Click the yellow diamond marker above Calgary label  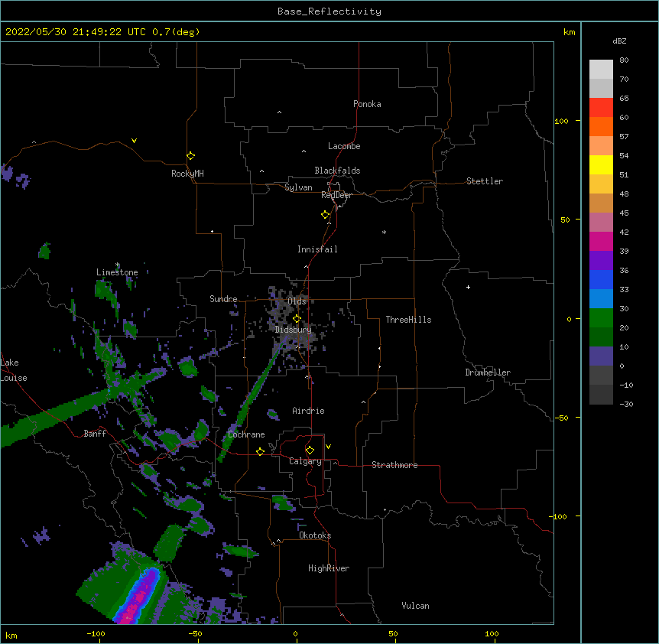(x=310, y=450)
